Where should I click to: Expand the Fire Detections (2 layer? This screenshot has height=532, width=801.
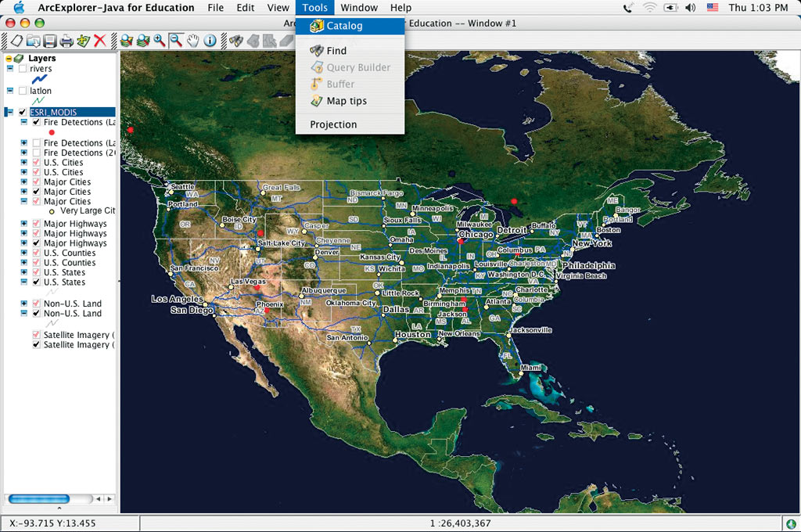coord(24,153)
